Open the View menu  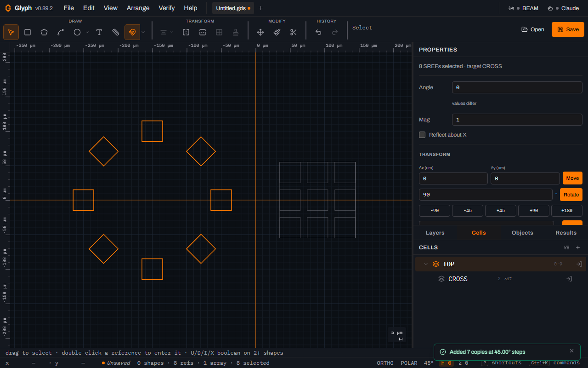(110, 8)
